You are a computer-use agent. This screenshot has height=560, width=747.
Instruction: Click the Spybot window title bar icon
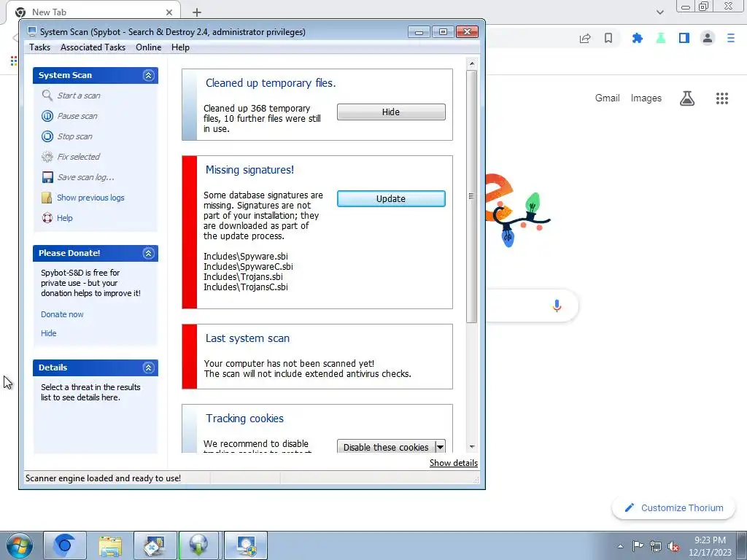[x=32, y=32]
